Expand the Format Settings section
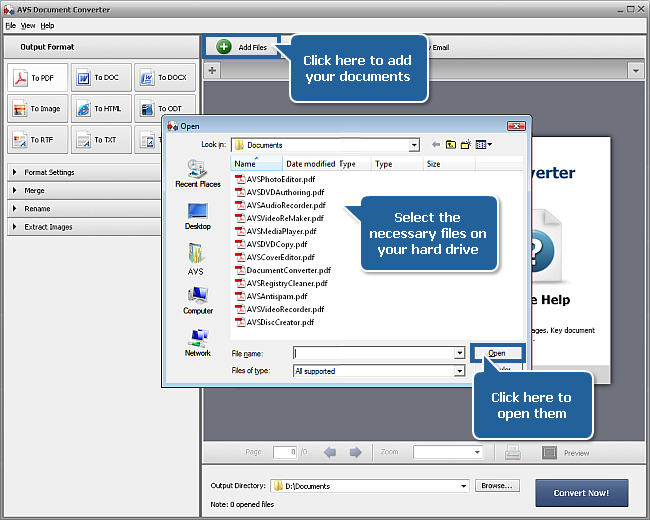 pos(84,172)
